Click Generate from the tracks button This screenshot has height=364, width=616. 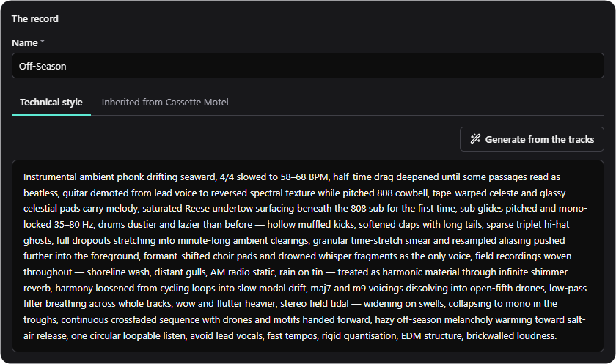pos(532,139)
